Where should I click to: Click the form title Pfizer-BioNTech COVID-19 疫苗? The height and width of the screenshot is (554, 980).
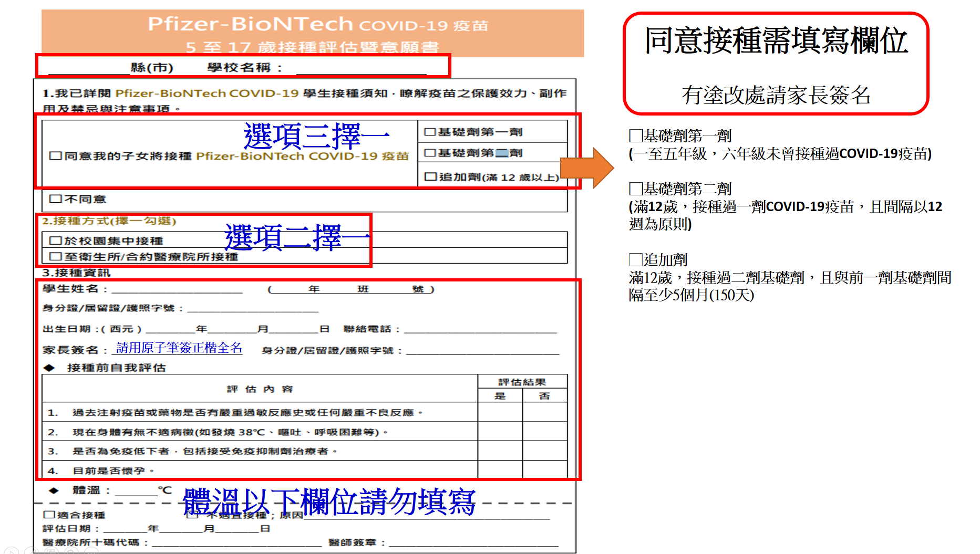[x=318, y=24]
